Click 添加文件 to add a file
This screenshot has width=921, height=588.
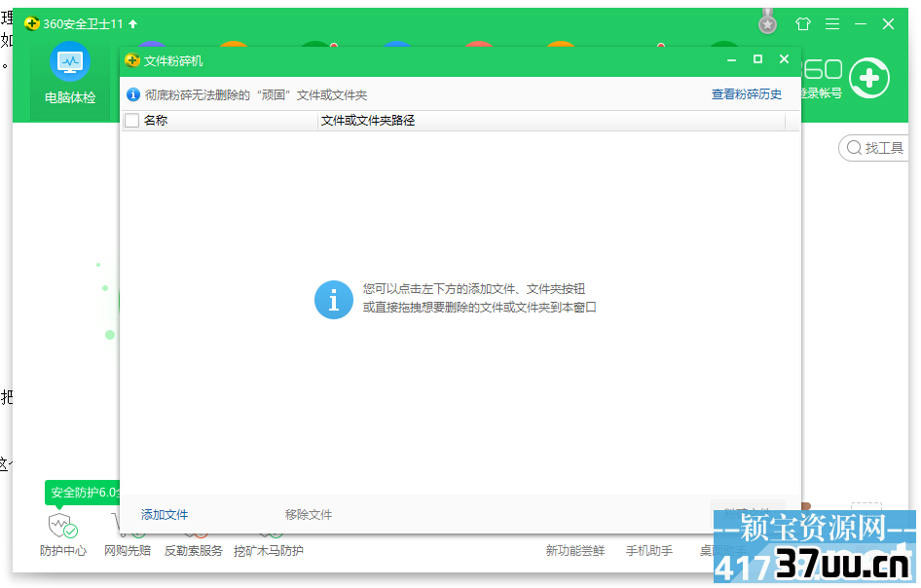(x=165, y=515)
